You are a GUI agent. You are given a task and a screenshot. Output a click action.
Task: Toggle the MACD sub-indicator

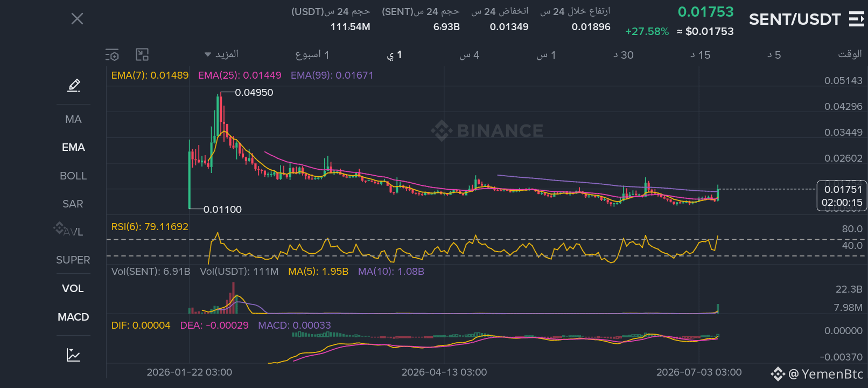73,317
